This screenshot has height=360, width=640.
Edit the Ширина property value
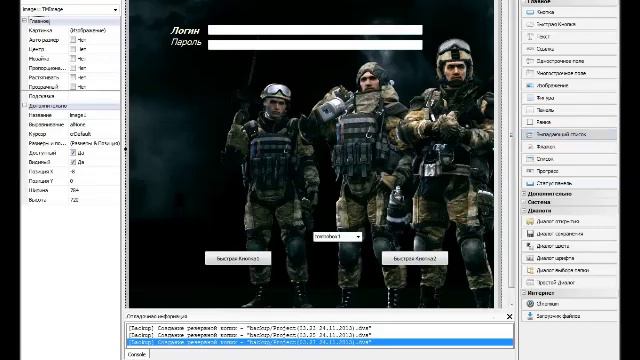[x=94, y=190]
